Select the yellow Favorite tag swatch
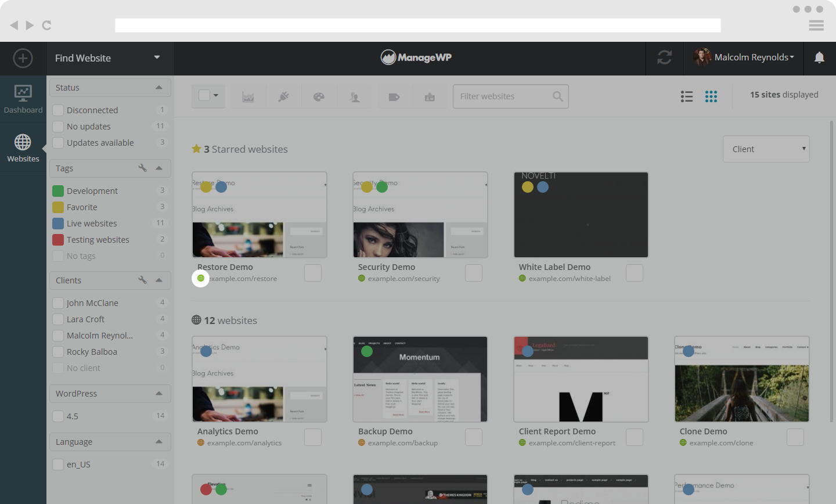Screen dimensions: 836x504 point(58,207)
